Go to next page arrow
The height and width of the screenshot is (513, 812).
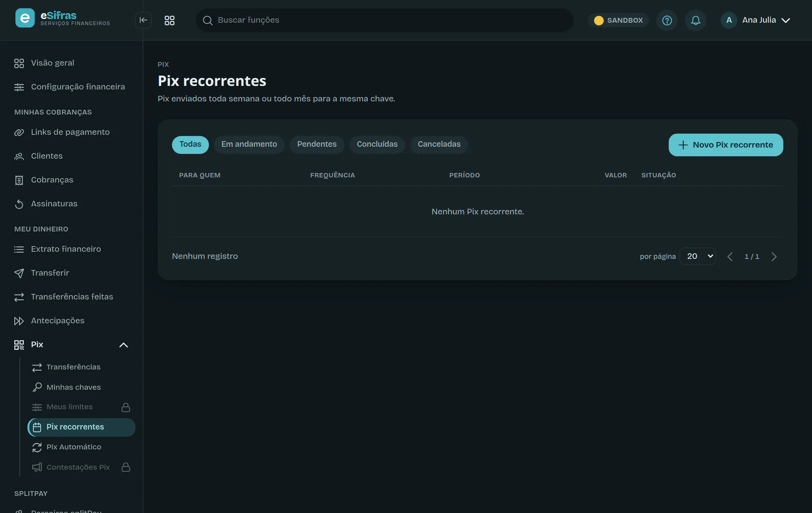coord(774,256)
